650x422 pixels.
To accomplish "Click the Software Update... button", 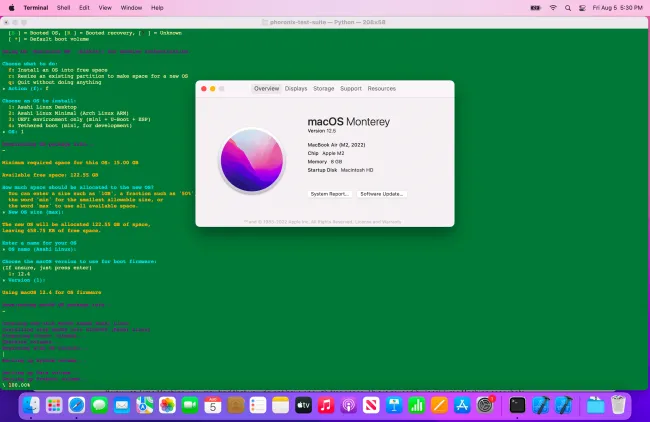I will coord(382,193).
